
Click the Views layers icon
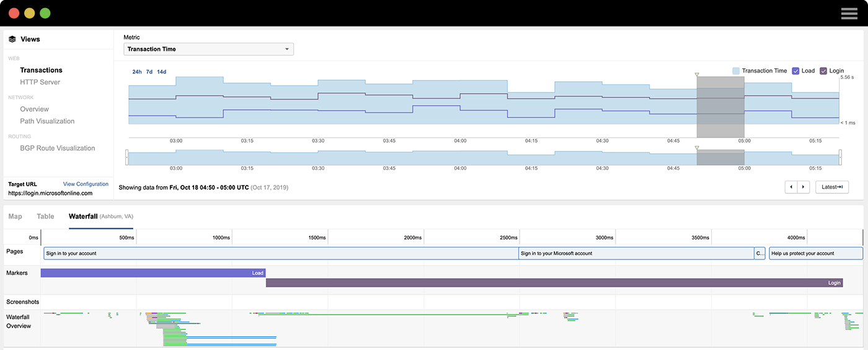[12, 39]
